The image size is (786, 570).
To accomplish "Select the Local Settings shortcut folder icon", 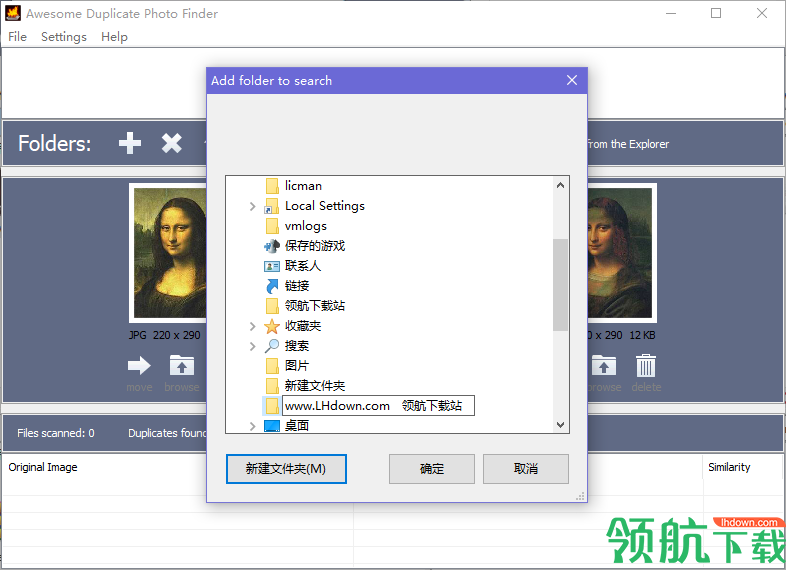I will pos(272,206).
